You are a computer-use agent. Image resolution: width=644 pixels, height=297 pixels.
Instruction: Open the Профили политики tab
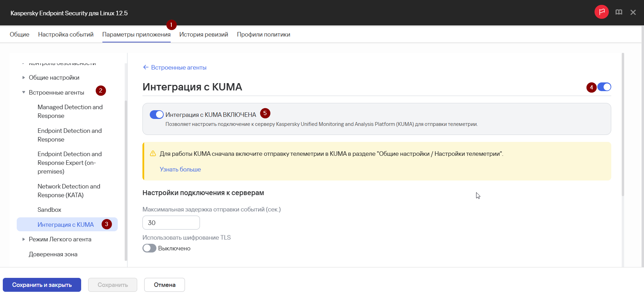264,34
